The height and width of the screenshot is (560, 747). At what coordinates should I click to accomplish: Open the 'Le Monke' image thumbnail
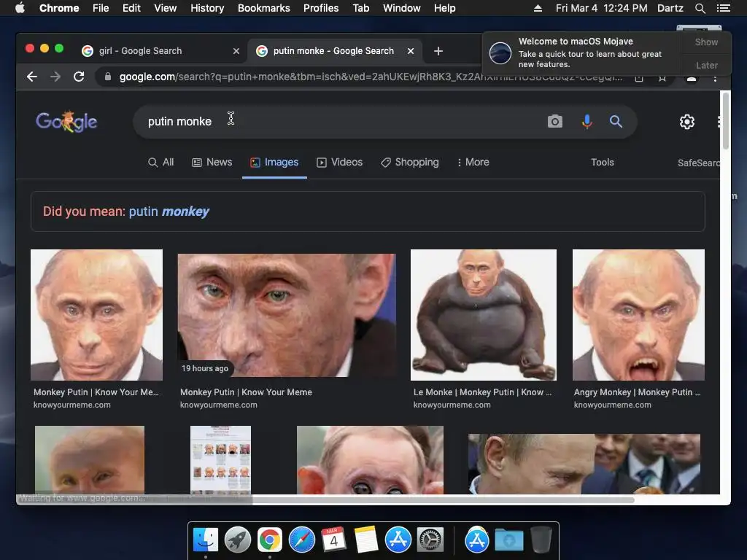pos(483,315)
